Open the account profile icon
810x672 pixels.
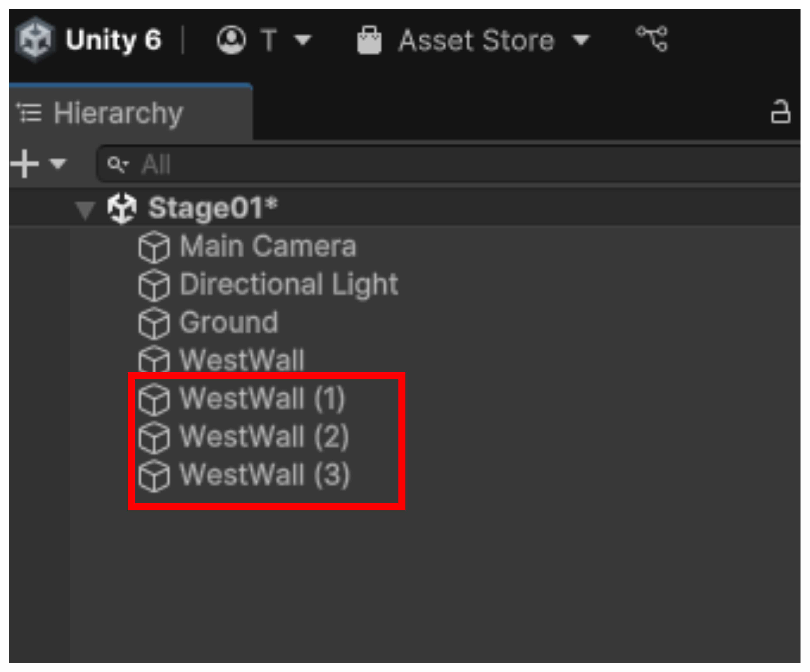(231, 40)
